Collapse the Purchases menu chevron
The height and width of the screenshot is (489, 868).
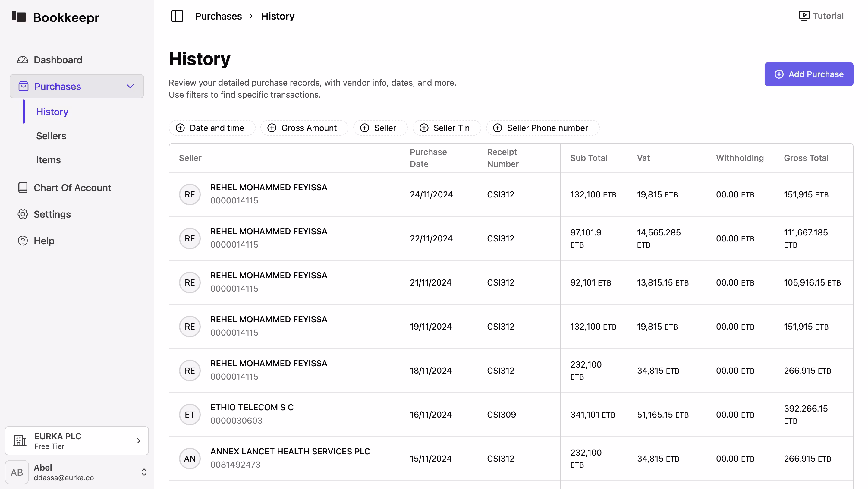coord(131,86)
